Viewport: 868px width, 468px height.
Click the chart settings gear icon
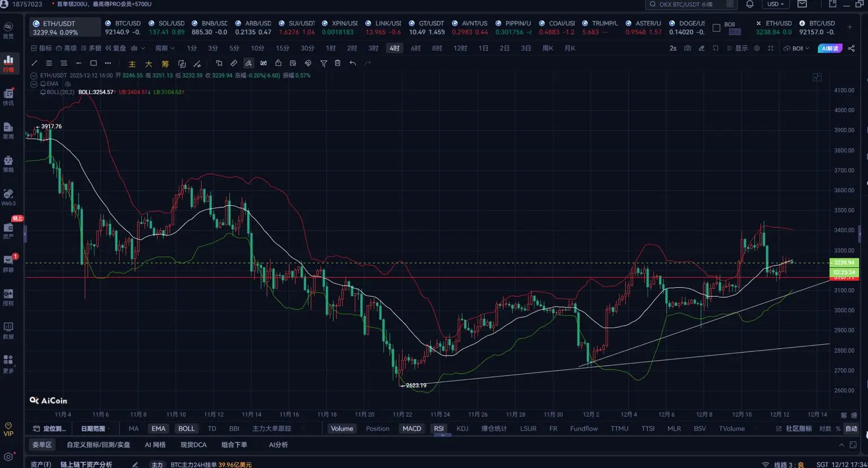click(x=757, y=49)
